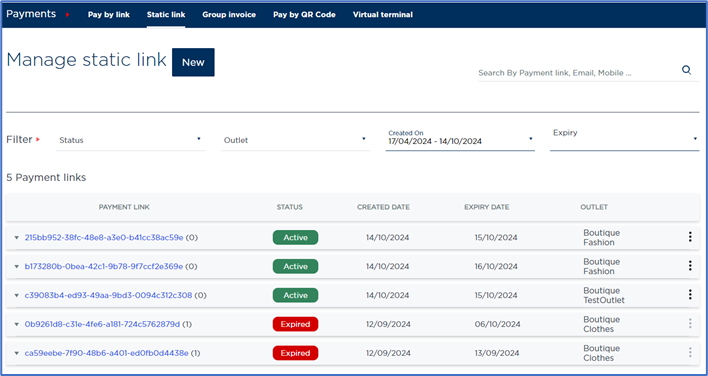
Task: Open the Expiry filter dropdown
Action: pos(624,139)
